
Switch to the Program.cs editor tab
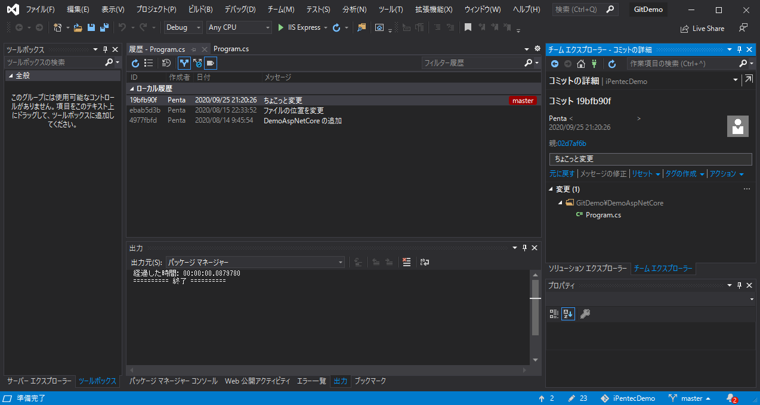pos(231,49)
